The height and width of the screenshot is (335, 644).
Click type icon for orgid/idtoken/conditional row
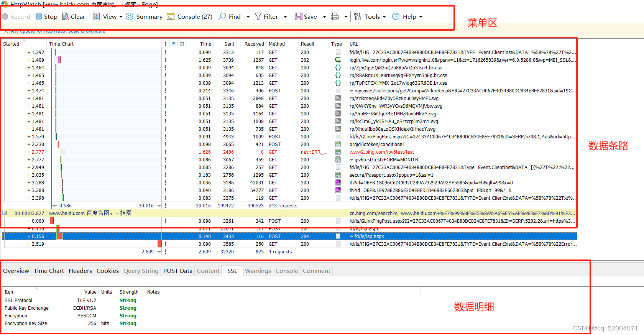(338, 144)
